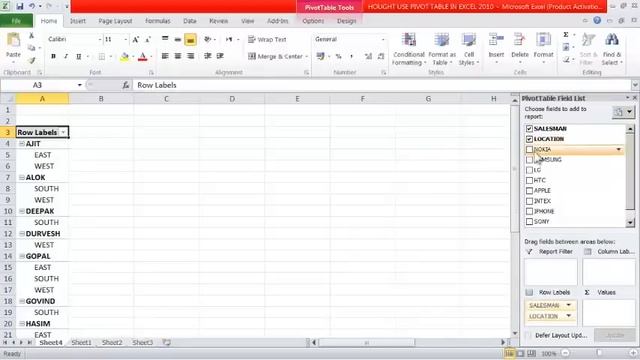Switch to the Page Layout tab
Screen dimensions: 640x360
(115, 21)
